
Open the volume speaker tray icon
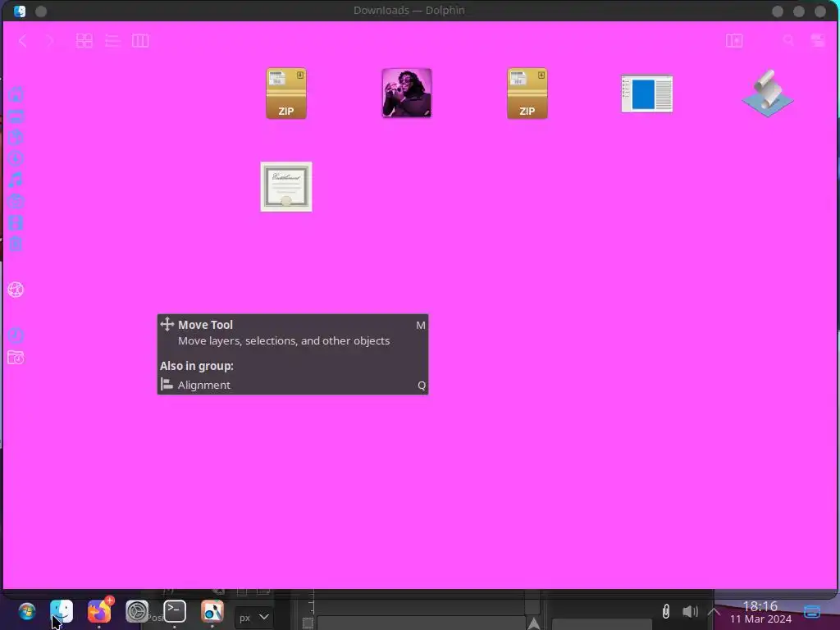coord(690,611)
